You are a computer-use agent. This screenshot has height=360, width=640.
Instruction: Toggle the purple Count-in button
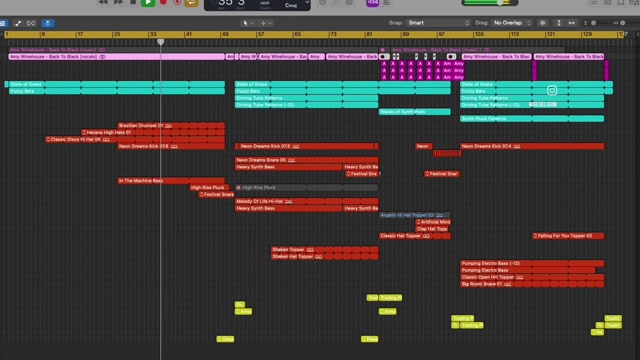373,3
